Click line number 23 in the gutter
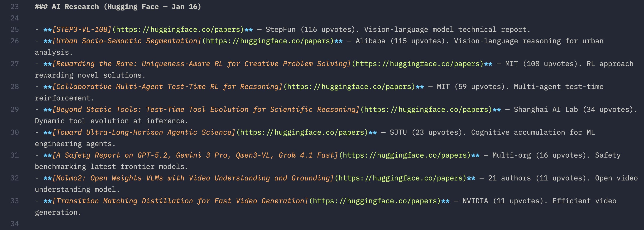 click(x=14, y=6)
